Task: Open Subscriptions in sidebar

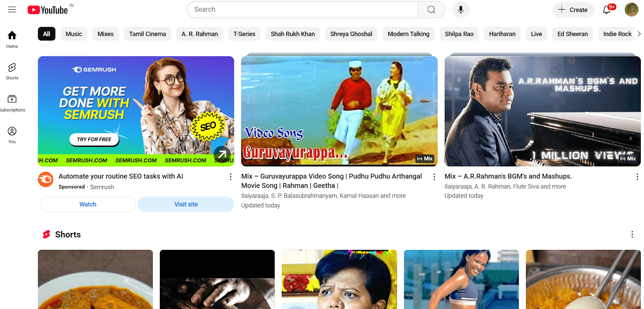Action: tap(12, 103)
